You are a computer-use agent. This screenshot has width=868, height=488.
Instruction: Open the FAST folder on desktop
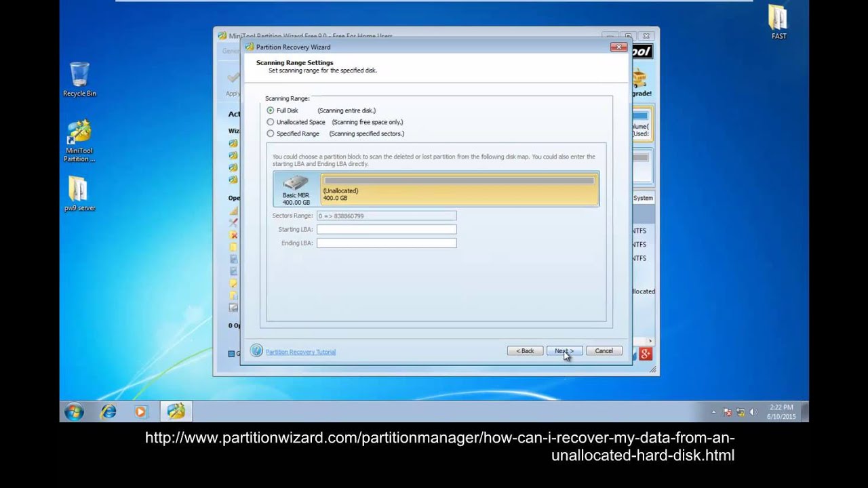point(778,22)
